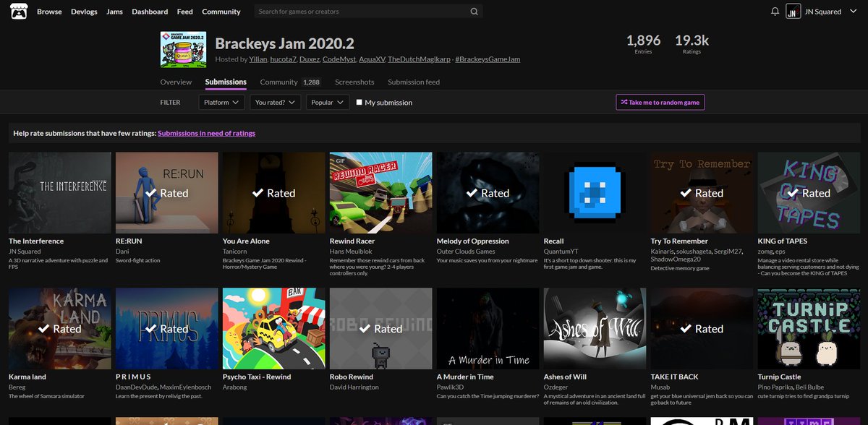Switch to the Screenshots tab

click(354, 82)
